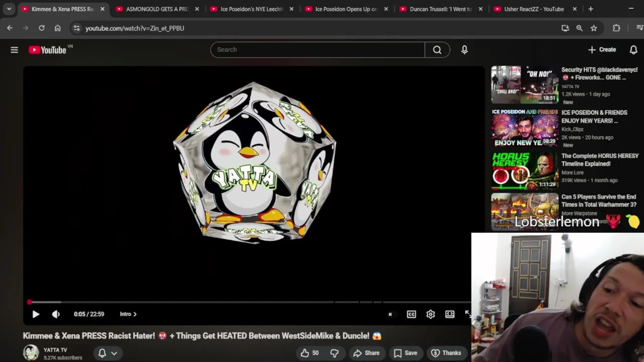Open YATTA TV channel avatar
The width and height of the screenshot is (644, 362).
click(x=31, y=353)
